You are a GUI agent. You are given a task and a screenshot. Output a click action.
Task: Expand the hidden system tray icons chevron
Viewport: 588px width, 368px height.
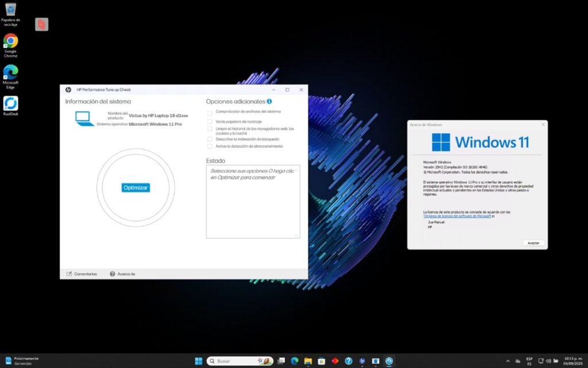508,361
